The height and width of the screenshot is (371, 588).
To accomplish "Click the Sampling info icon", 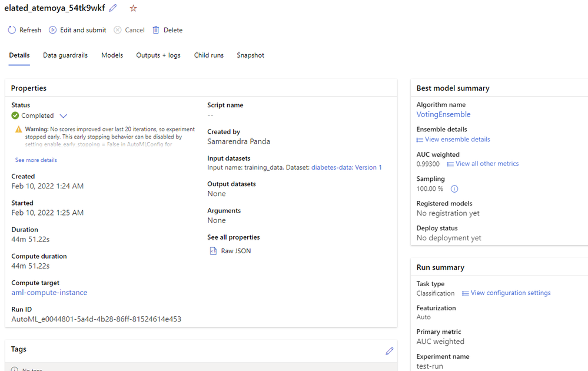I will pos(454,189).
